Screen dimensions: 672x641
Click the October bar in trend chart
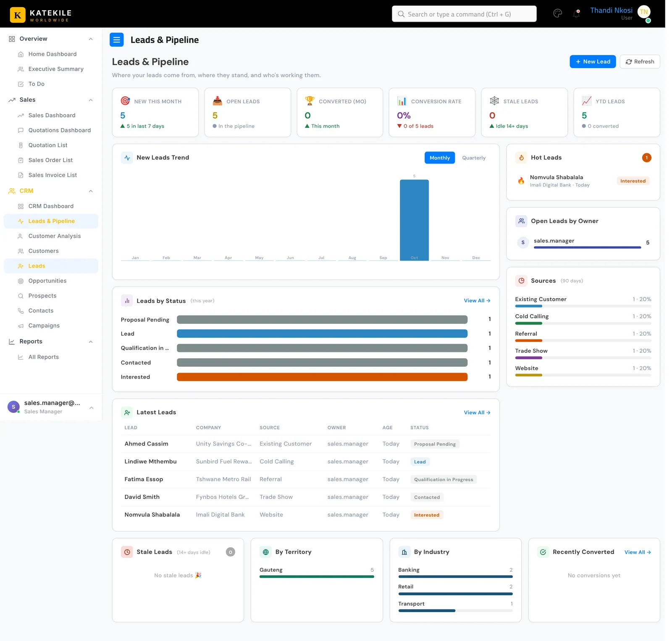tap(414, 220)
